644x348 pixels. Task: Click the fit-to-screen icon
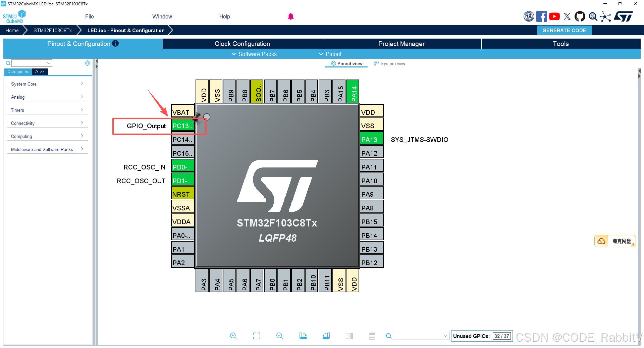click(x=257, y=336)
